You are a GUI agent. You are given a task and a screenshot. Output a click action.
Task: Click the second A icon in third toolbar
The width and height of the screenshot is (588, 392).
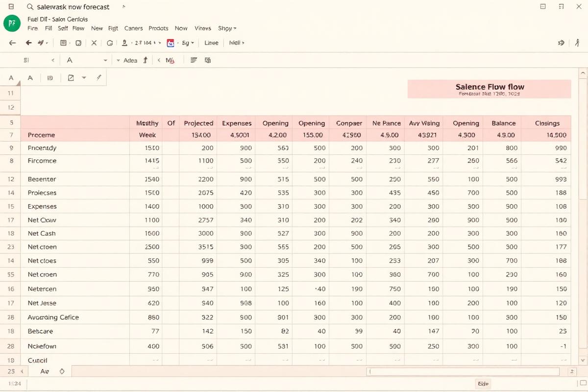pos(30,77)
